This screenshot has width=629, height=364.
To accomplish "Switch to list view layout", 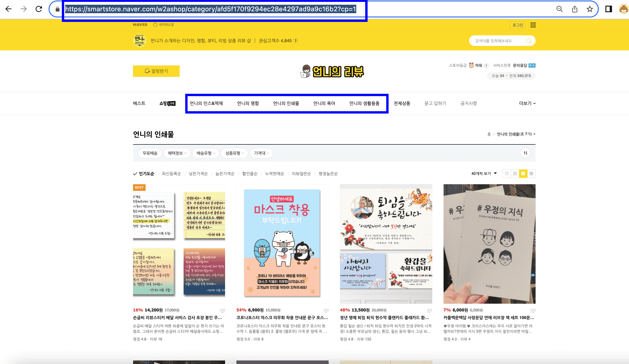I will click(x=507, y=174).
